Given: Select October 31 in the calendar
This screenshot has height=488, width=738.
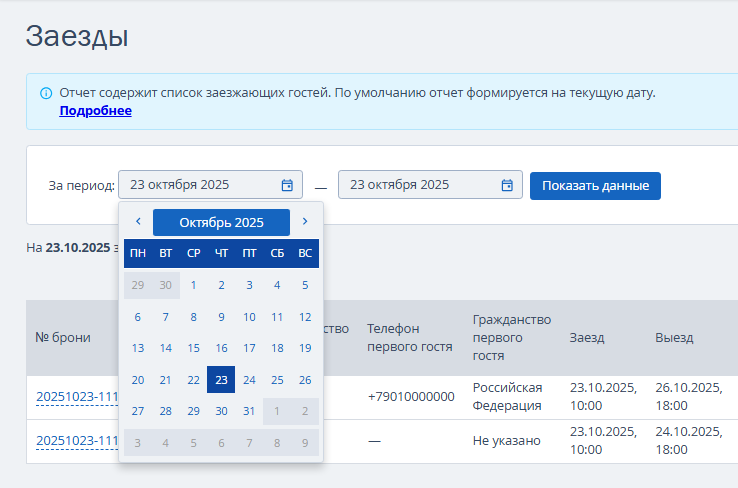Looking at the screenshot, I should 249,411.
